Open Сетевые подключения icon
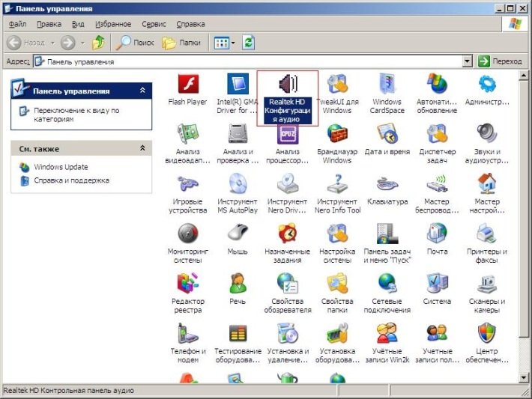Image resolution: width=532 pixels, height=399 pixels. 387,284
